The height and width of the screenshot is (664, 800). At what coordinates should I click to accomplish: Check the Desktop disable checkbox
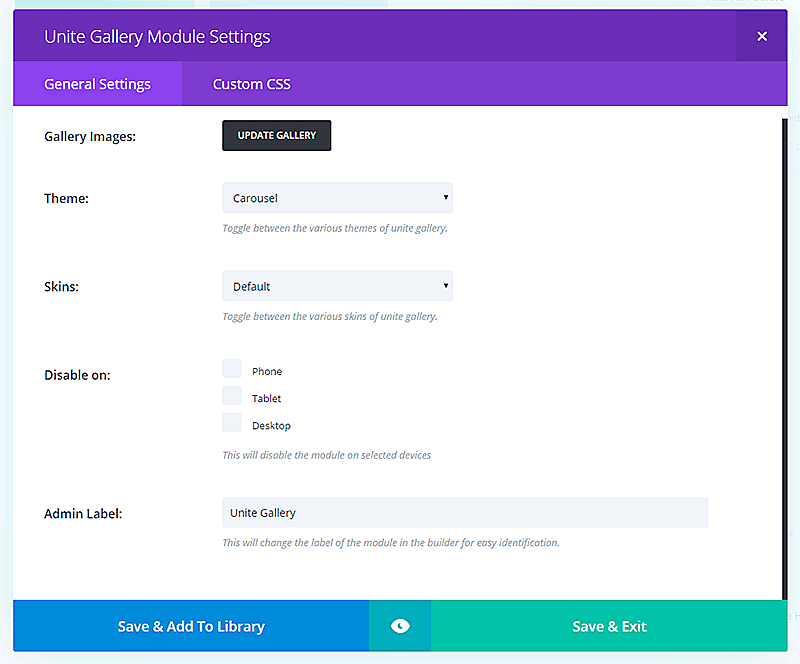[x=232, y=423]
